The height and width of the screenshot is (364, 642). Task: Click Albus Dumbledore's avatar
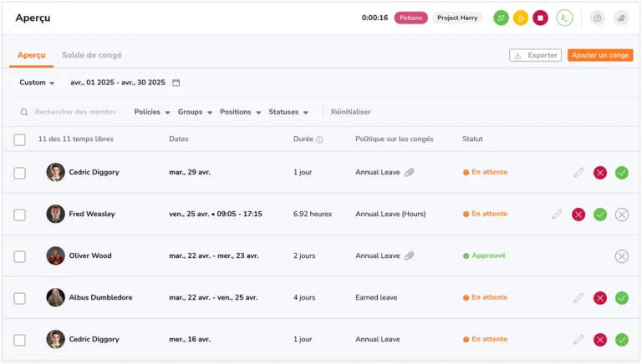pyautogui.click(x=55, y=298)
